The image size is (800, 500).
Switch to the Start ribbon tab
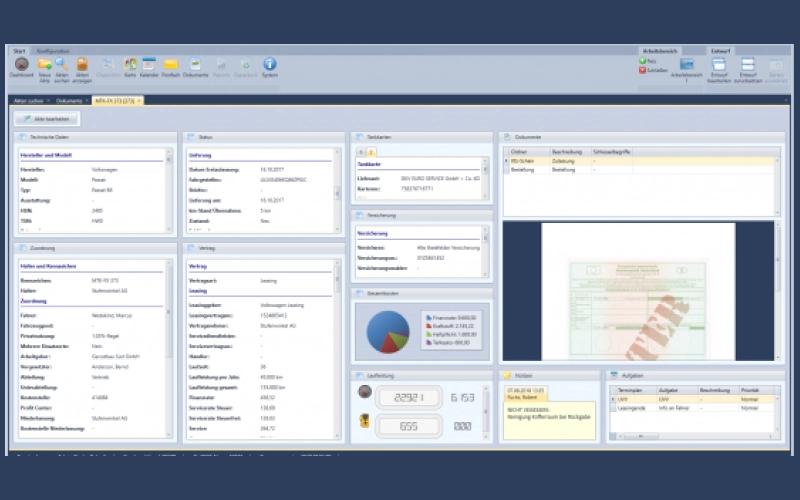point(19,51)
